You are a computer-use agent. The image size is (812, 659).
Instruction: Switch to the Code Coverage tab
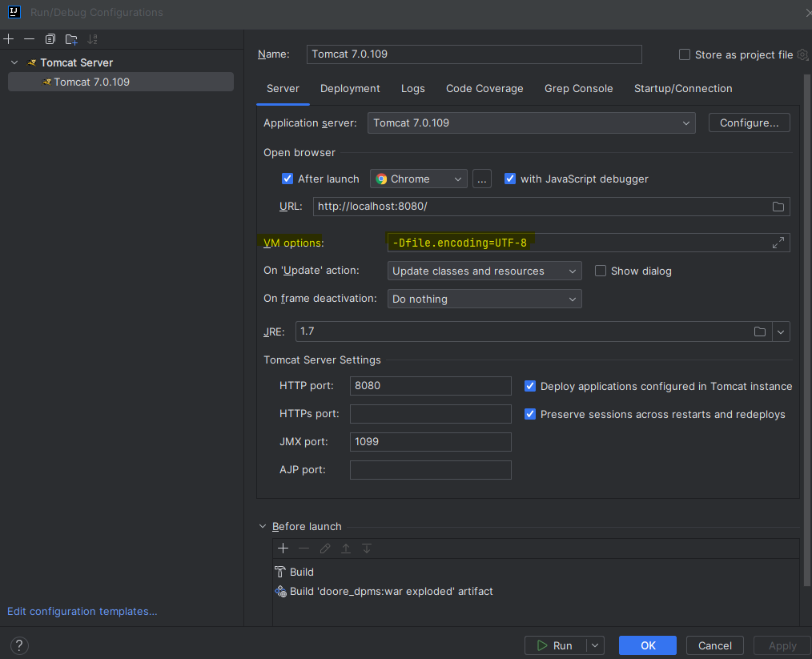[484, 89]
